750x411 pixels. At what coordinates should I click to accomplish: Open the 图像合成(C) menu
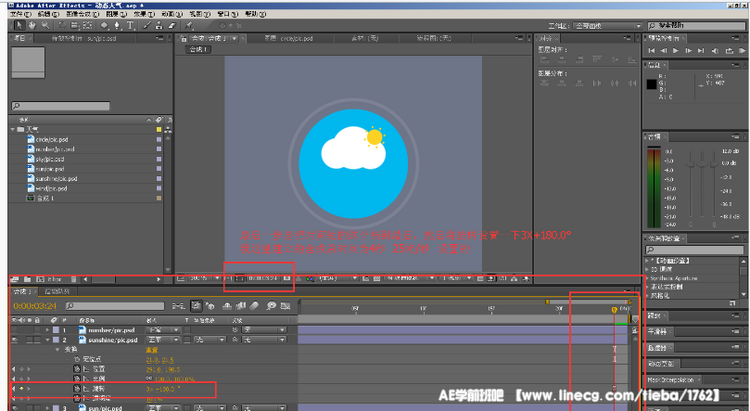tap(82, 14)
